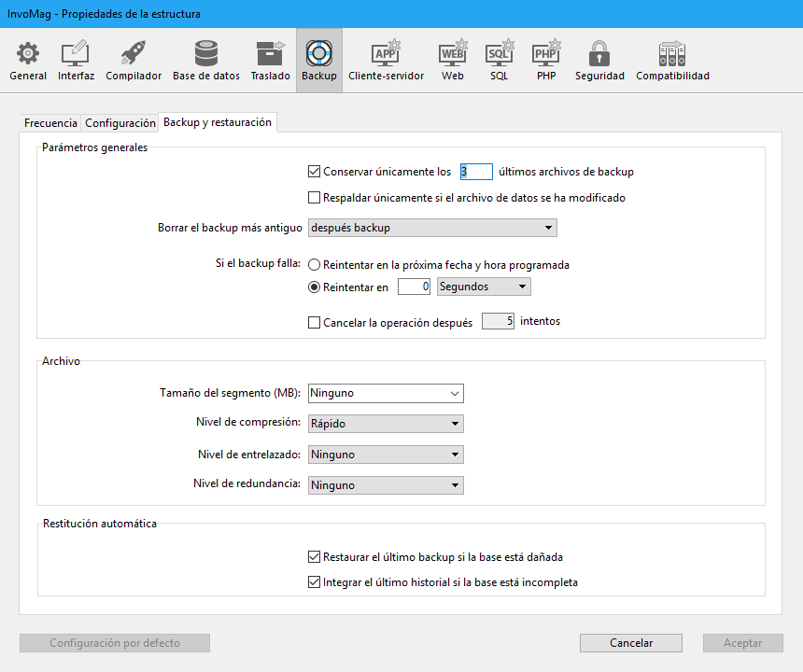This screenshot has width=803, height=672.
Task: Toggle 'Conservar únicamente los' checkbox
Action: [315, 172]
